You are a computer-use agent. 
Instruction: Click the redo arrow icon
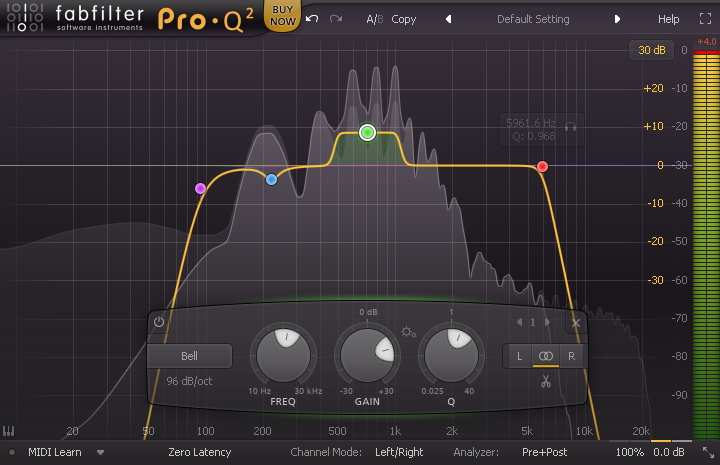[x=336, y=19]
